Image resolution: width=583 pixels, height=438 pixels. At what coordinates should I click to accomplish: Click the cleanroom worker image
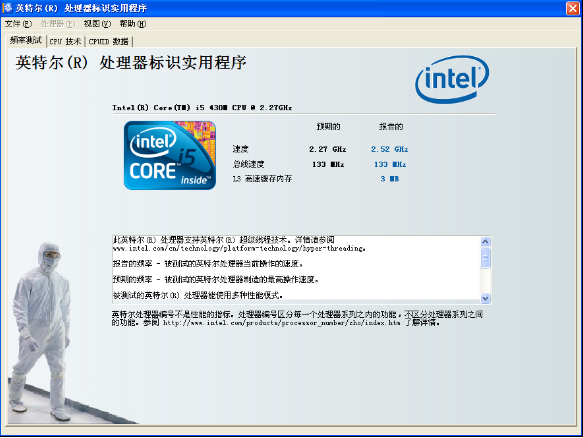(x=41, y=332)
